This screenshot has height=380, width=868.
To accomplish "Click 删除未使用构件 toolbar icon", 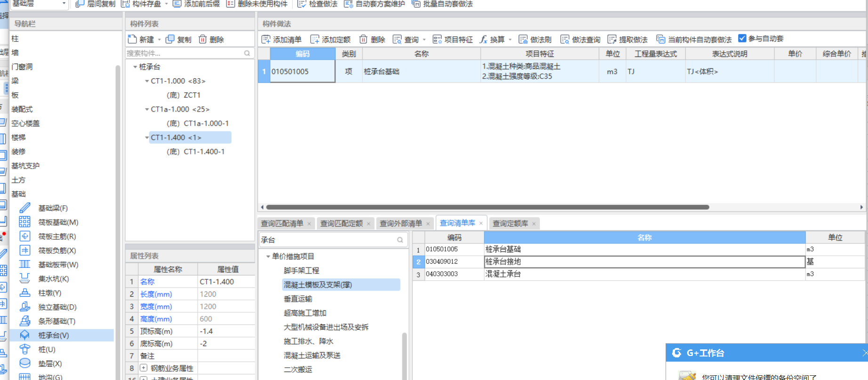I will [231, 4].
